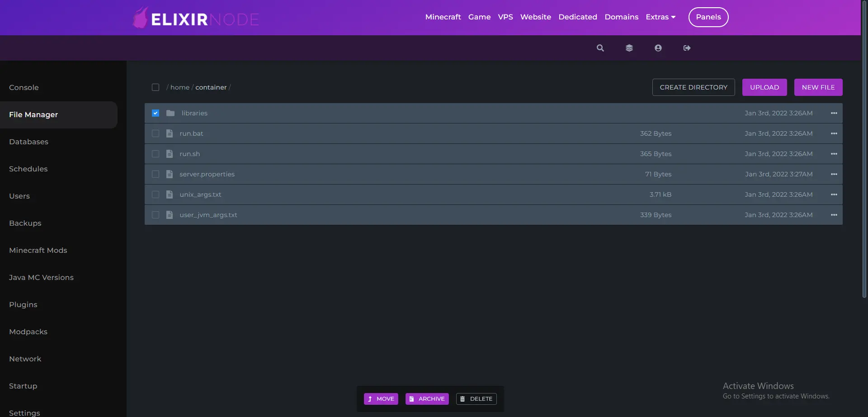Open options menu for unix_args.txt

(x=834, y=194)
